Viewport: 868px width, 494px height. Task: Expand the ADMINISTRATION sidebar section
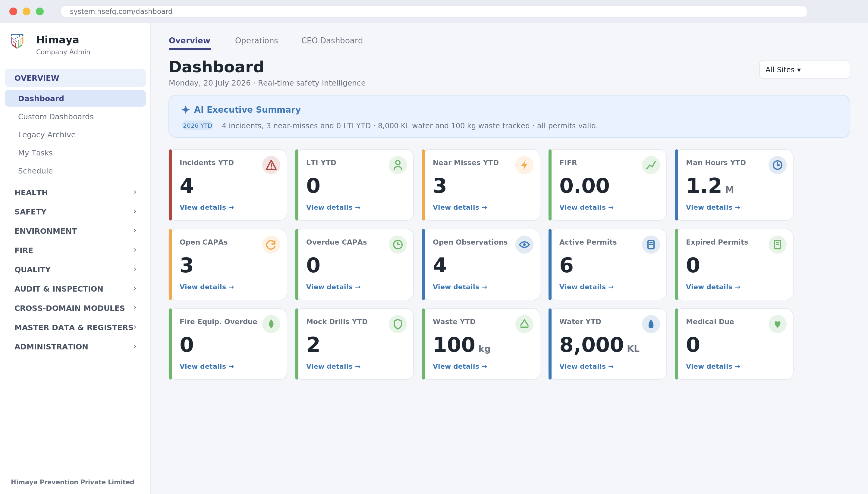coord(75,347)
